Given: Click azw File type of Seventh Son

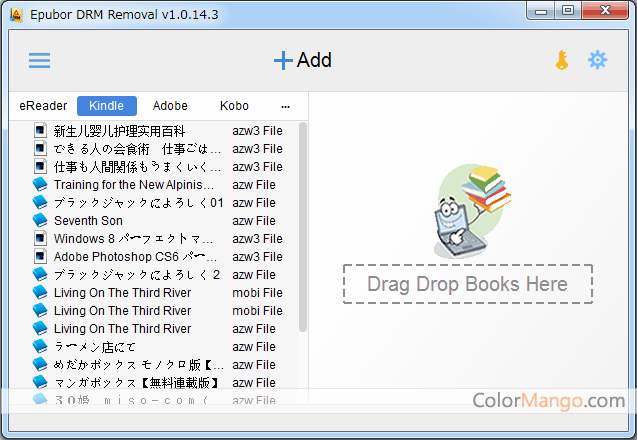Looking at the screenshot, I should (254, 221).
